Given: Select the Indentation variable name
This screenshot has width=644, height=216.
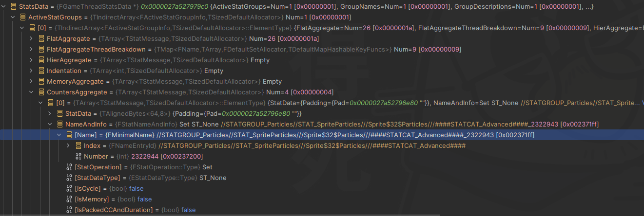Looking at the screenshot, I should [64, 71].
